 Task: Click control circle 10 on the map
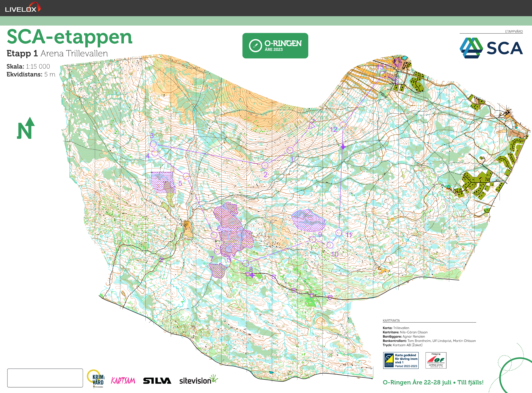click(330, 245)
